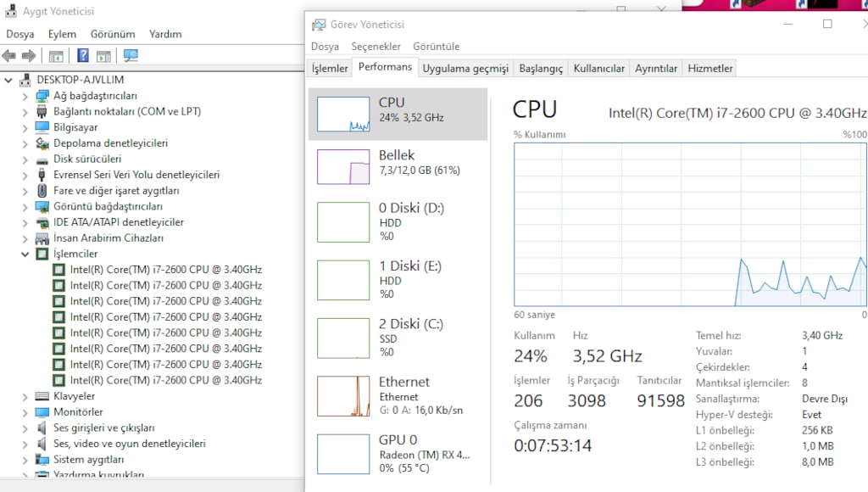Image resolution: width=868 pixels, height=492 pixels.
Task: Open the GPU 0 Radeon panel
Action: coord(398,454)
